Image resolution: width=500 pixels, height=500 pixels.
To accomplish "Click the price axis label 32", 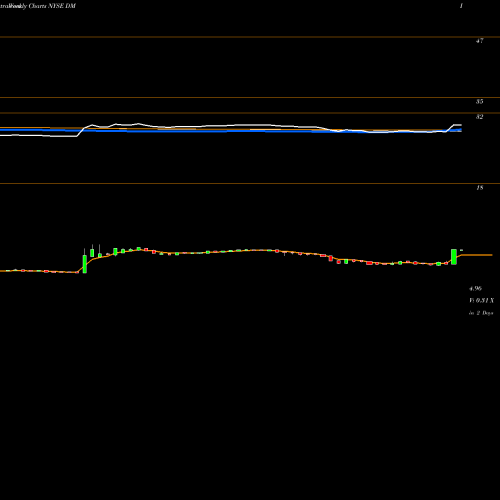I will [479, 117].
